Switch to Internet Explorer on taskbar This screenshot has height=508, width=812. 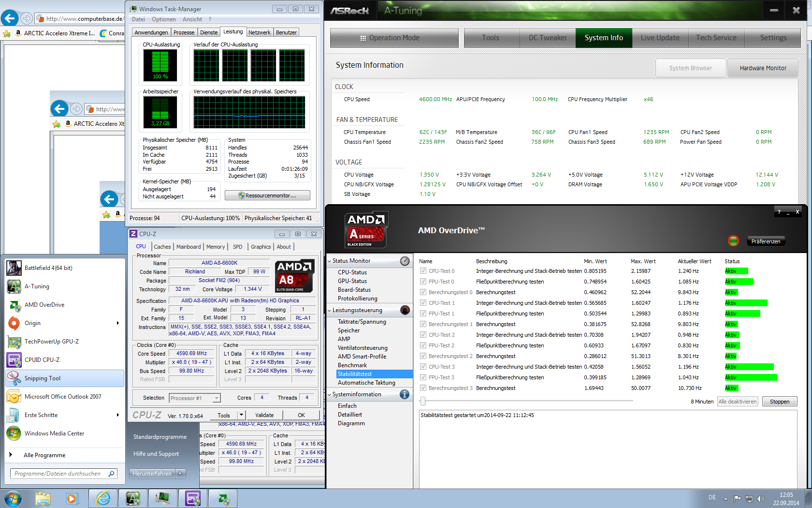click(x=103, y=498)
